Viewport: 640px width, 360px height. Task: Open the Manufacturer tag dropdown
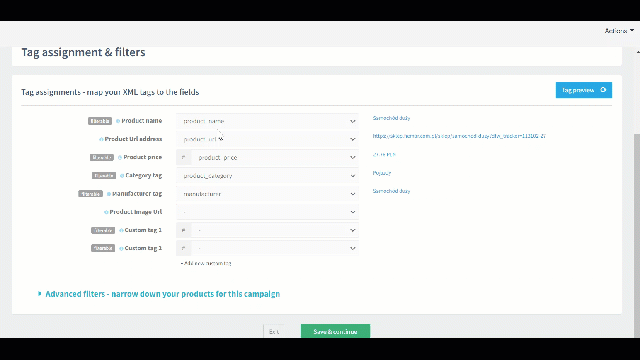[x=267, y=194]
